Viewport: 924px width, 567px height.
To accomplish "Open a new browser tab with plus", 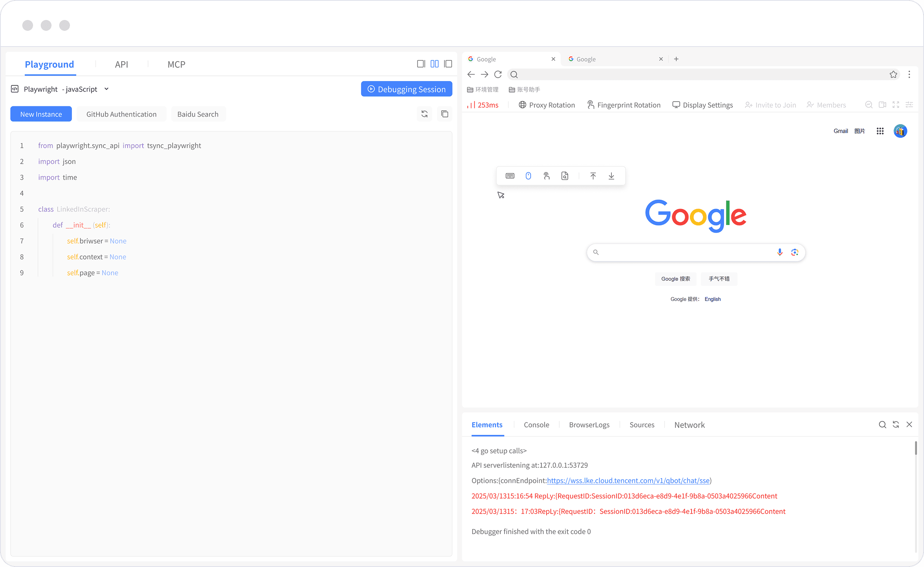I will click(x=676, y=59).
